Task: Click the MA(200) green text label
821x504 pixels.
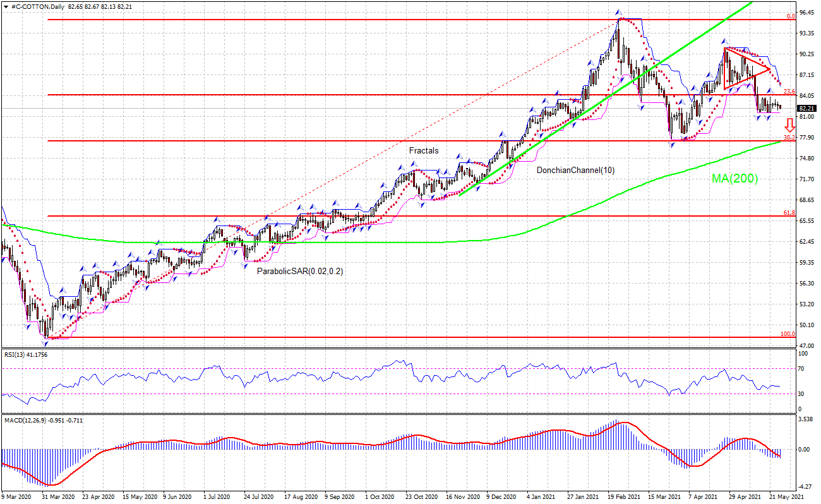Action: 734,180
